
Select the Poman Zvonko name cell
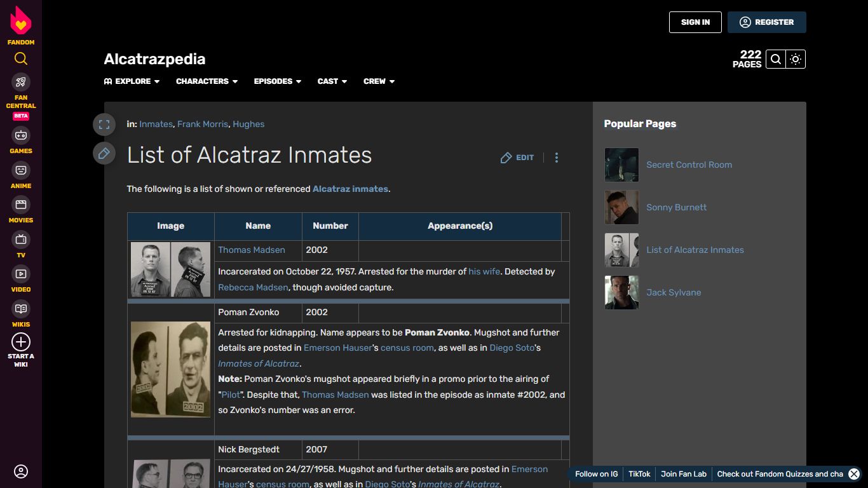[x=258, y=313]
